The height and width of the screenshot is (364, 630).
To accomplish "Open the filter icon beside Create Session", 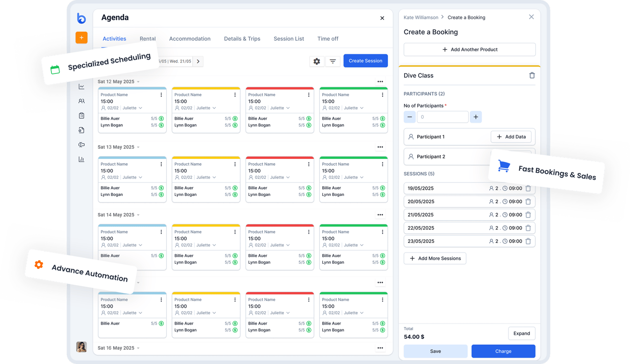I will [333, 61].
